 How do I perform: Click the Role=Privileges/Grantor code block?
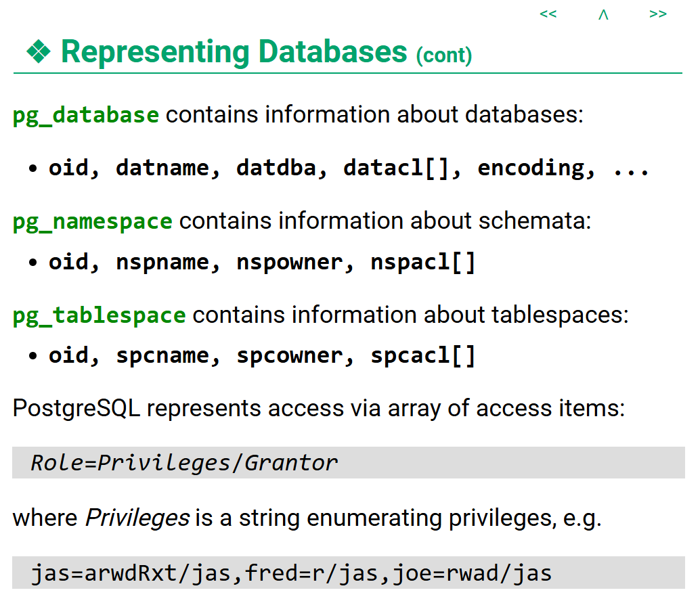click(x=184, y=463)
